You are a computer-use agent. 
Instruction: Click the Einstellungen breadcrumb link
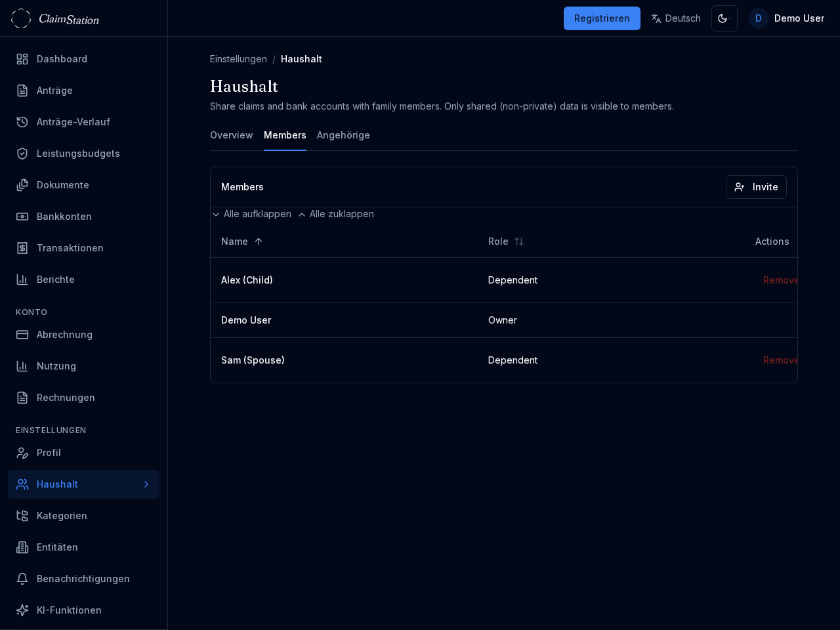[x=238, y=59]
